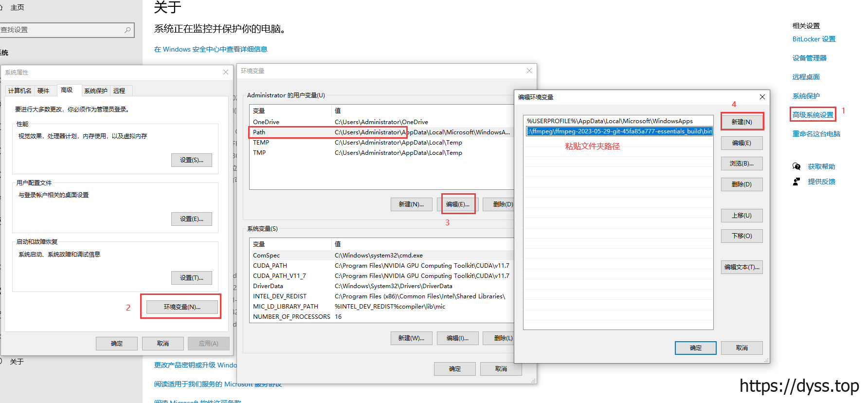The height and width of the screenshot is (403, 868).
Task: Close the System Properties dialog
Action: (x=226, y=72)
